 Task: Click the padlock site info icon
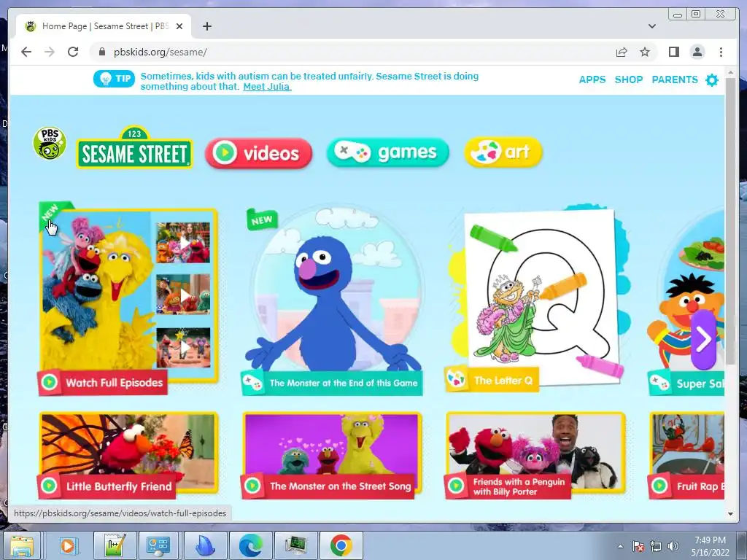(x=101, y=52)
